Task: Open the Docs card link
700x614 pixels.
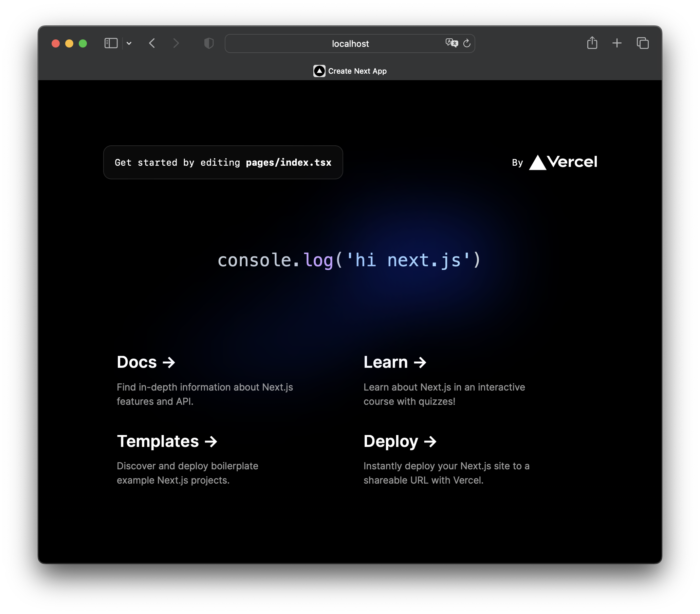Action: (146, 362)
